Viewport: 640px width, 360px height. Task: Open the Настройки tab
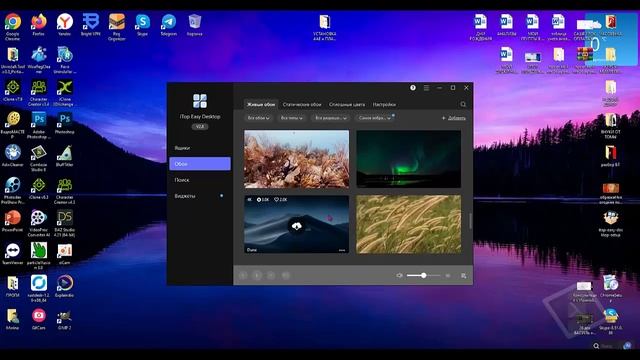[384, 104]
